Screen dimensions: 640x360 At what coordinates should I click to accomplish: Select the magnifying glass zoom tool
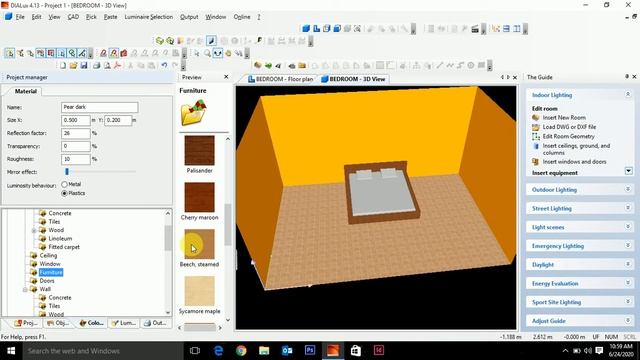[x=207, y=53]
